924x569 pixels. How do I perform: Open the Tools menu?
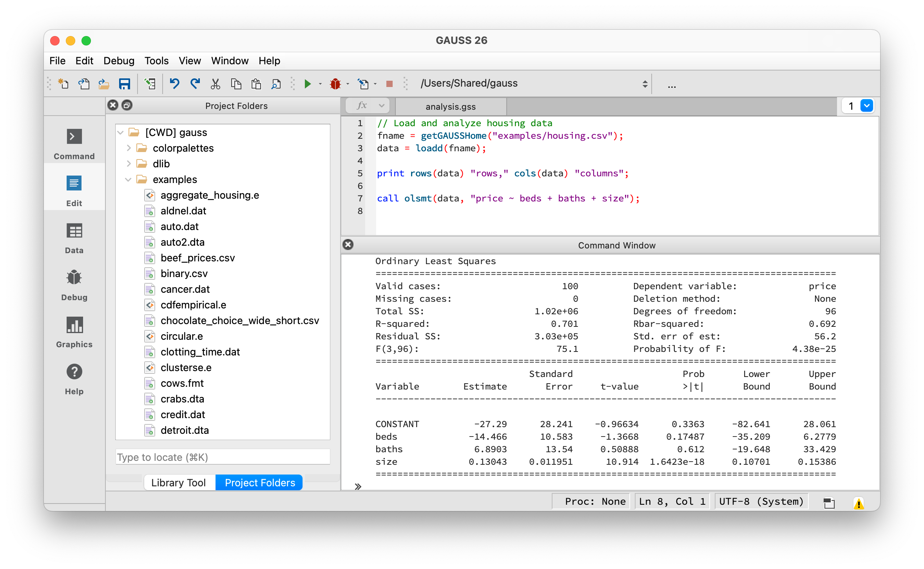click(x=156, y=61)
